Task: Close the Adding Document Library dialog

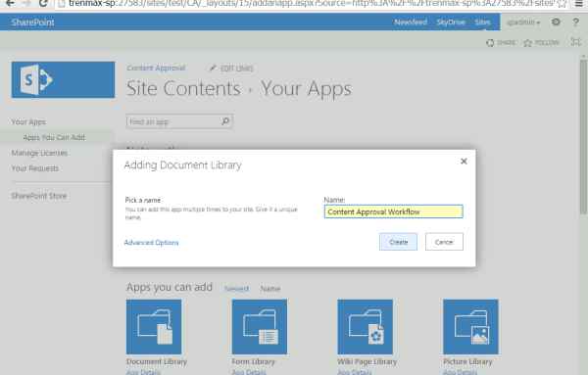Action: coord(464,162)
